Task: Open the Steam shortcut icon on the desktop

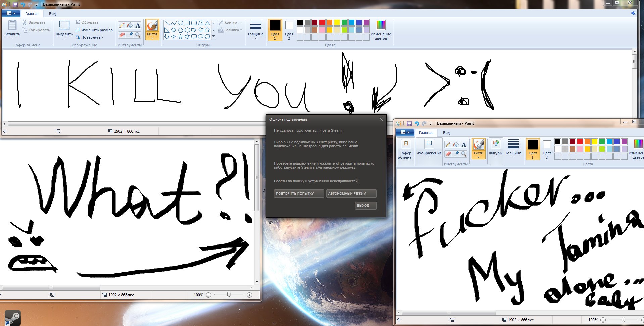Action: (13, 318)
